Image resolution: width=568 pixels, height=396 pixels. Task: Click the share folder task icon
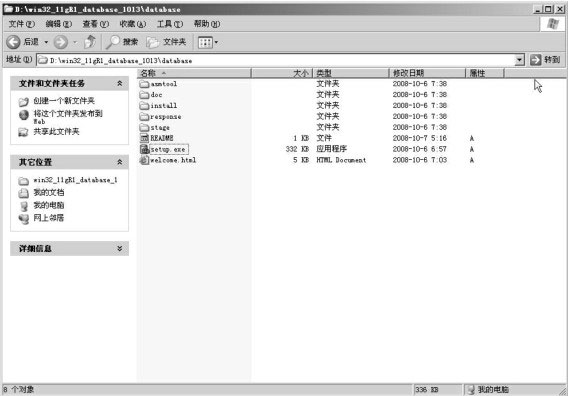coord(24,132)
